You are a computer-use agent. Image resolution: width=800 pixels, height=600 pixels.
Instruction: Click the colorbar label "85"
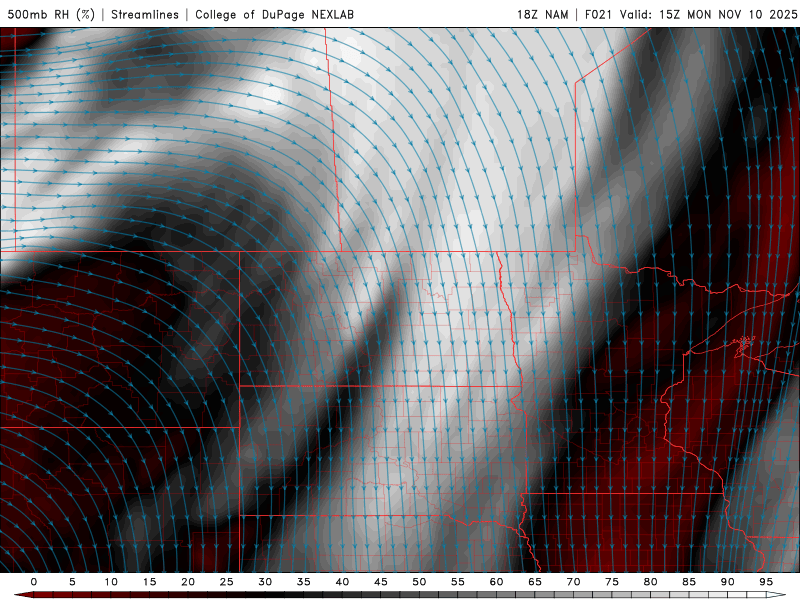click(x=689, y=582)
